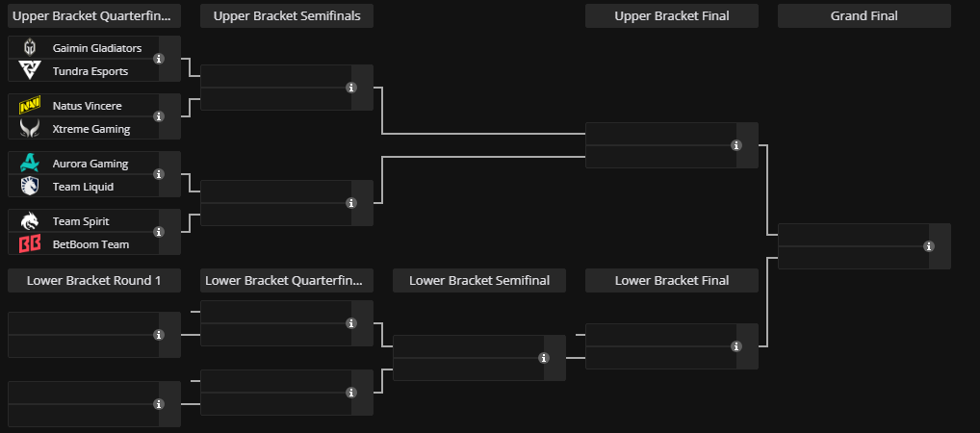Open info for Gaimin Gladiators vs Tundra match
The image size is (980, 433).
coord(159,59)
